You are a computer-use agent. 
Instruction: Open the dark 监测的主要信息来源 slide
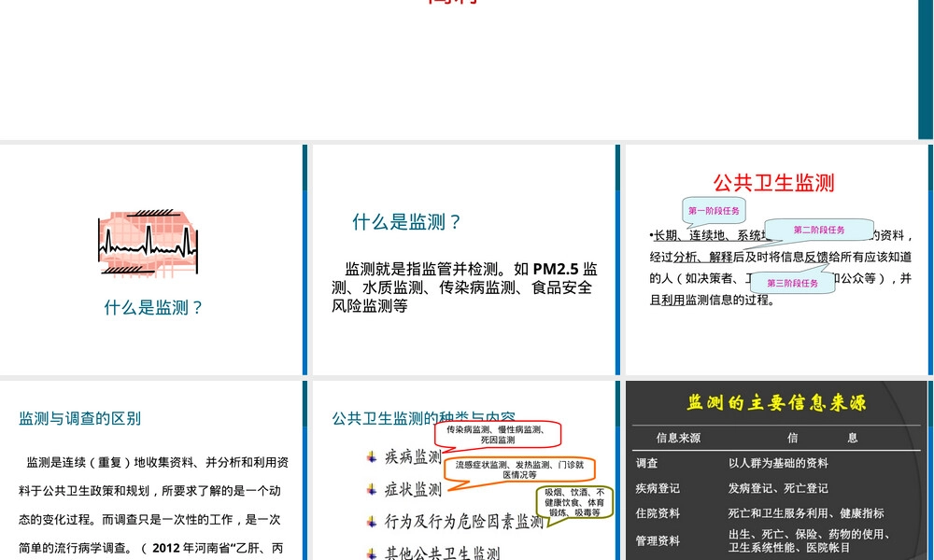[x=779, y=470]
